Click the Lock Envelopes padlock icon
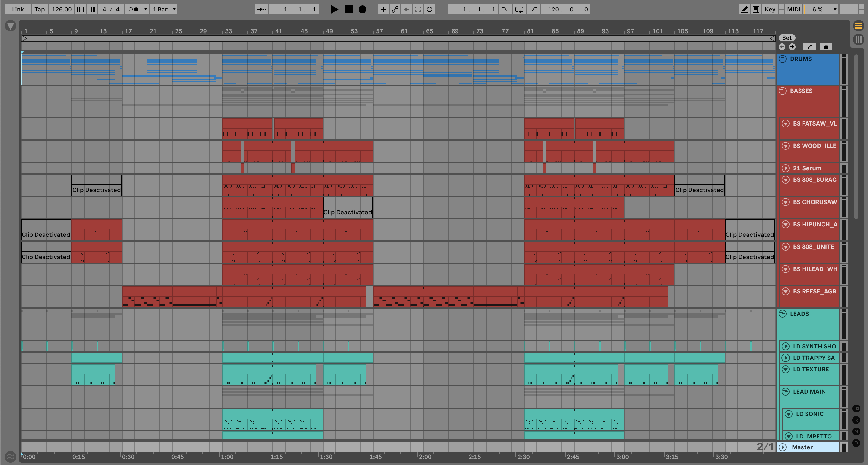The width and height of the screenshot is (868, 465). point(826,47)
